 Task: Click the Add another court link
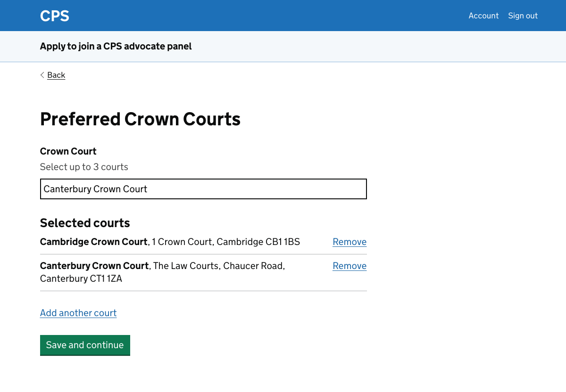(78, 313)
